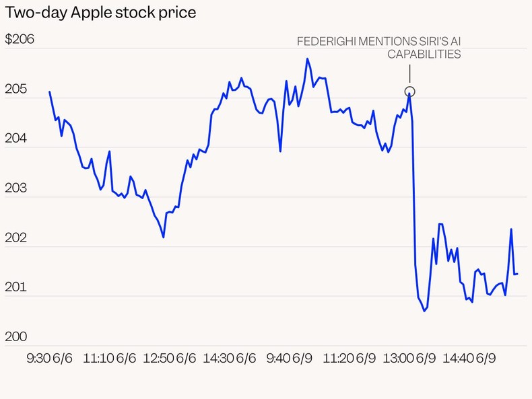Viewport: 532px width, 399px height.
Task: Click the lowest point of the price line
Action: tap(424, 311)
